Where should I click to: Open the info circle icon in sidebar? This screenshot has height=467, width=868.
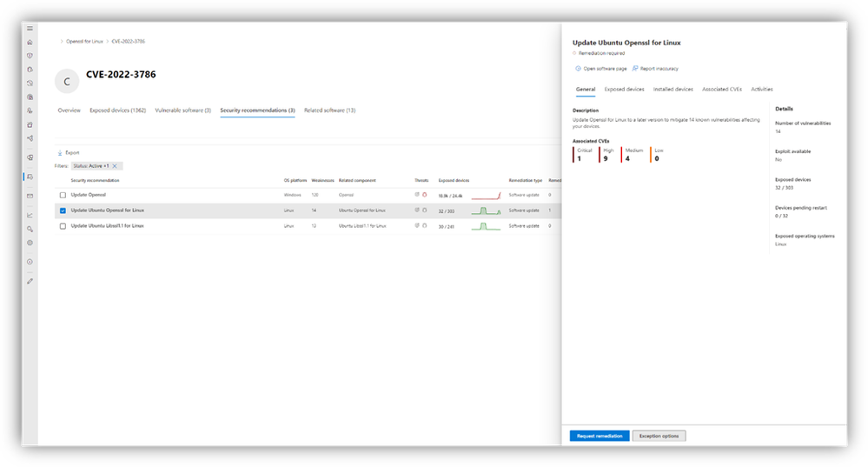tap(30, 262)
